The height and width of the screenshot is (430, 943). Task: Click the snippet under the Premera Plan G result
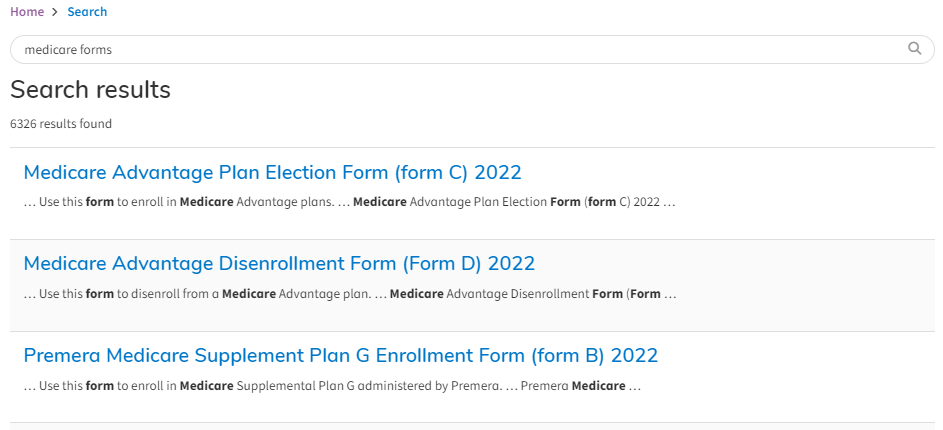(332, 386)
